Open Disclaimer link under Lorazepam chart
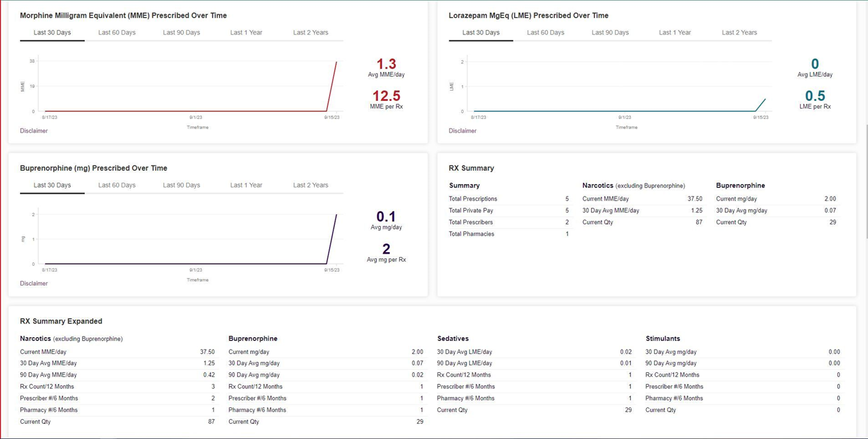This screenshot has width=868, height=439. pos(463,131)
